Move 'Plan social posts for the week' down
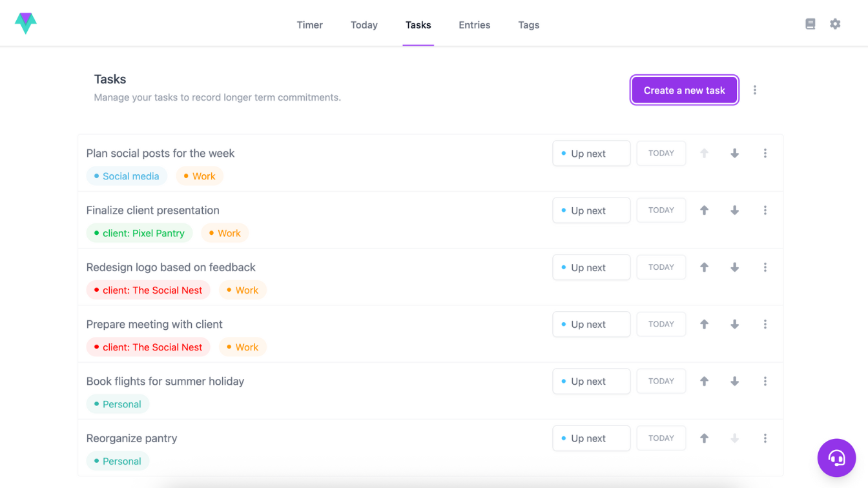This screenshot has width=868, height=488. tap(734, 154)
